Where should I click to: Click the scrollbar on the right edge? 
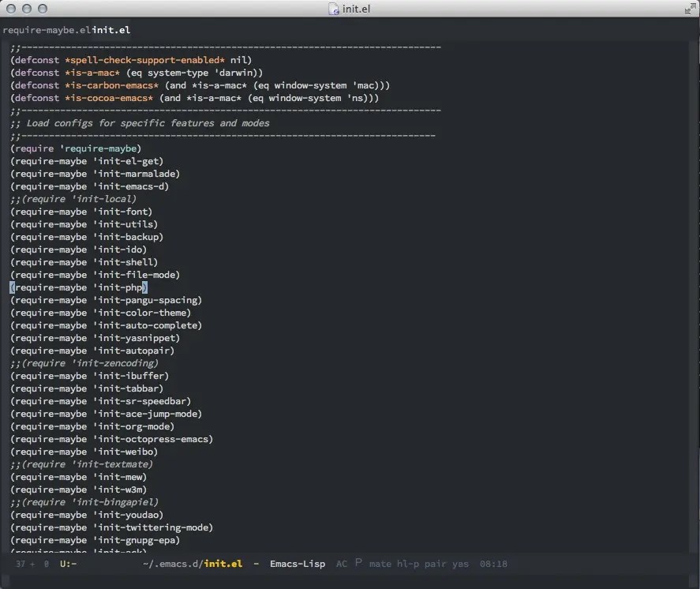point(695,79)
